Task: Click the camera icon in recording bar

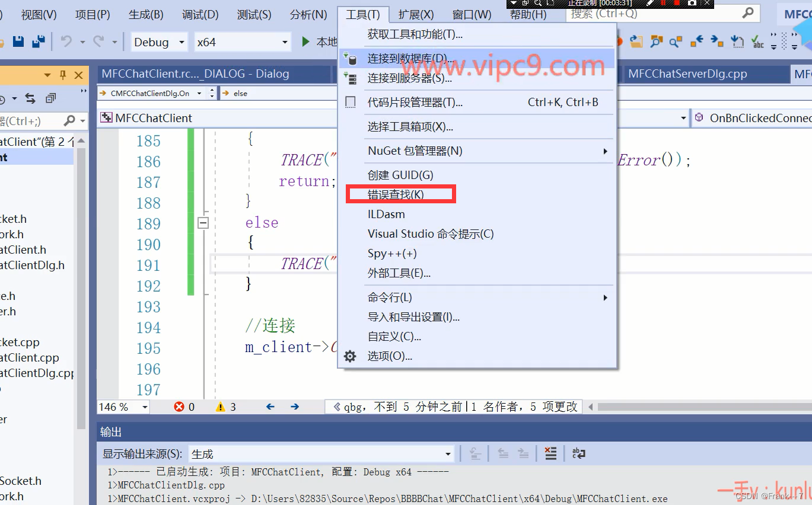Action: click(692, 3)
